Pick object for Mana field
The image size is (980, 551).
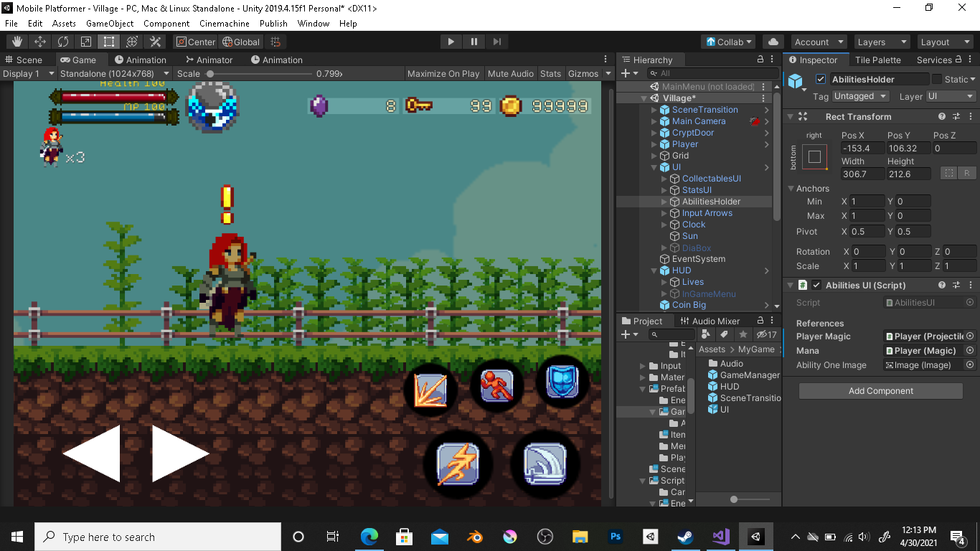click(970, 350)
